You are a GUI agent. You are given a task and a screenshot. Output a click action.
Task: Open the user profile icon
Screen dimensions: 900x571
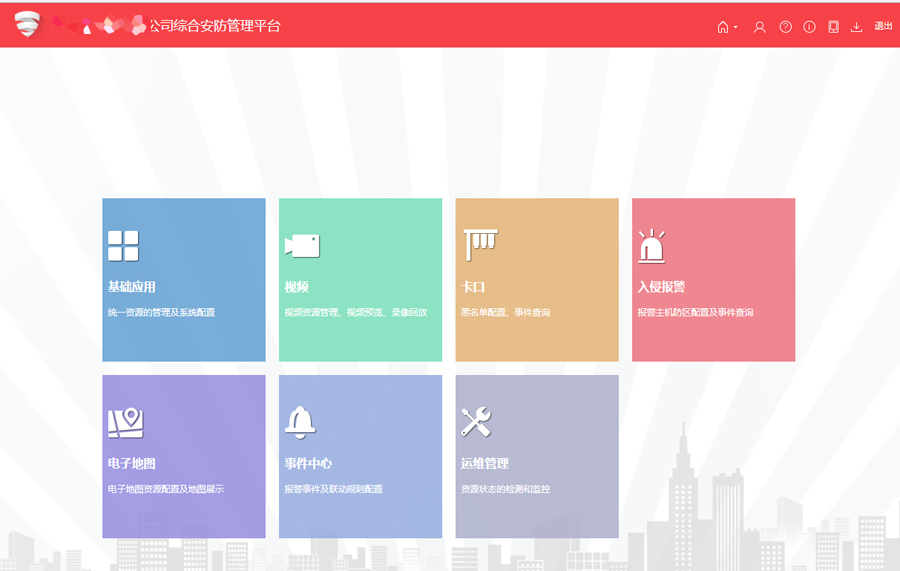click(x=759, y=27)
